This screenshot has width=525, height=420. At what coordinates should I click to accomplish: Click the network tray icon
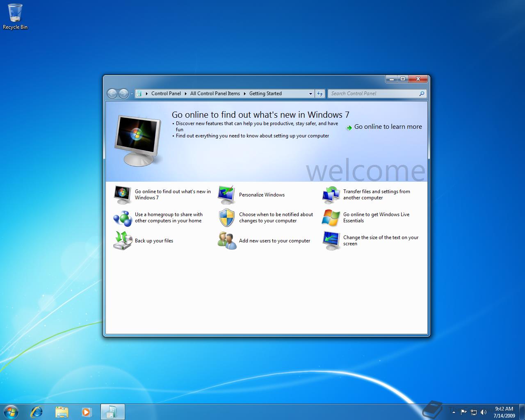[474, 412]
